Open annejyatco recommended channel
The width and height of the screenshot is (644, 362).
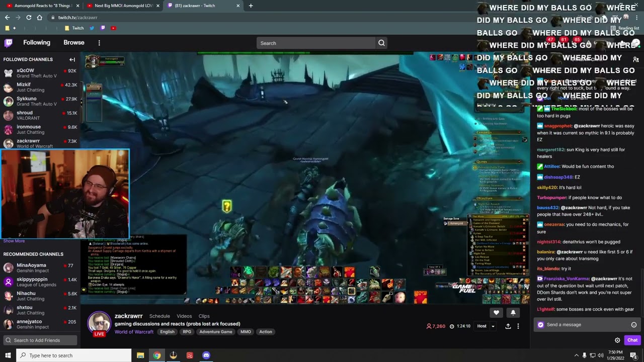click(40, 324)
